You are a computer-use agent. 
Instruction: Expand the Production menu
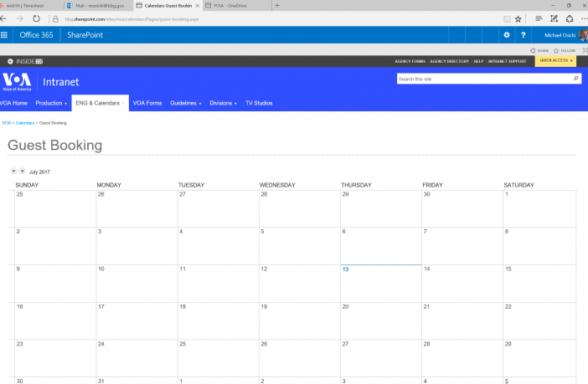[x=51, y=103]
